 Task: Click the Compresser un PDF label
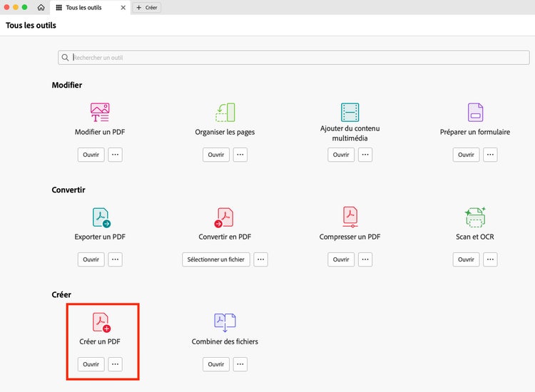350,237
